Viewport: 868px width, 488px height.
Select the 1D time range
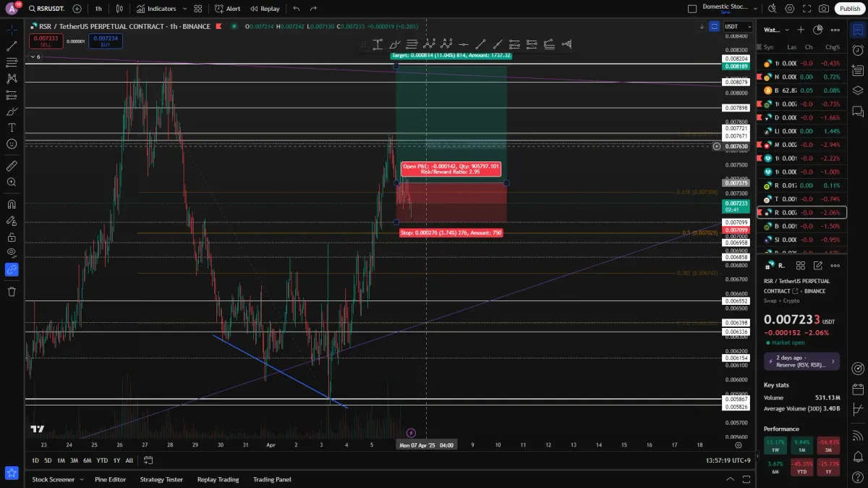pos(35,460)
